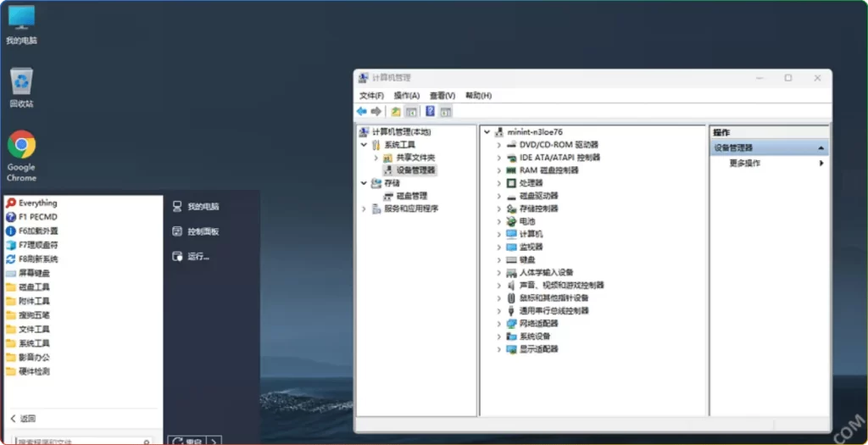
Task: Click the 鼠标和其他指针设备 mouse icon
Action: (x=511, y=298)
